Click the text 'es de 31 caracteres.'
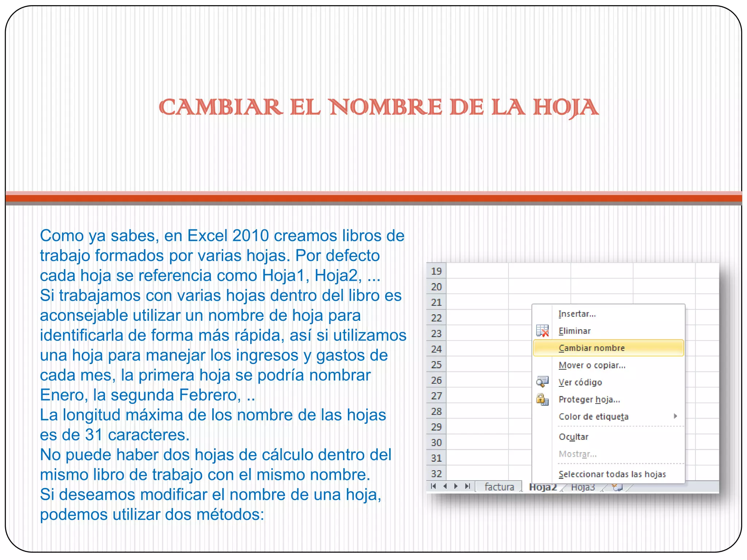This screenshot has width=747, height=560. [x=115, y=435]
